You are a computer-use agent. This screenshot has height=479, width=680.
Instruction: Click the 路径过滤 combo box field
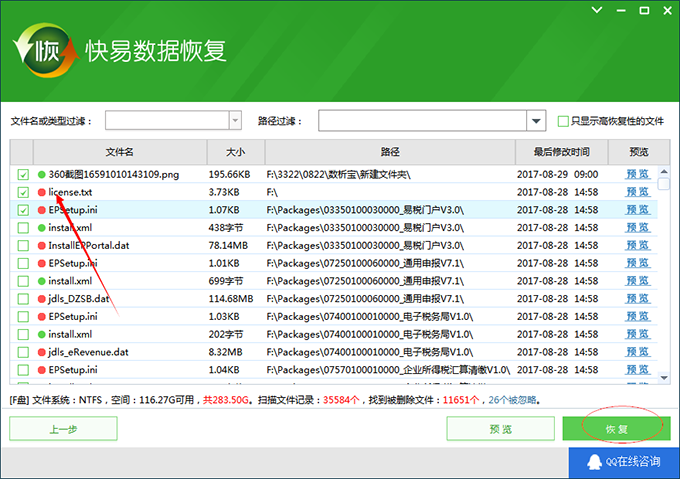(x=422, y=121)
